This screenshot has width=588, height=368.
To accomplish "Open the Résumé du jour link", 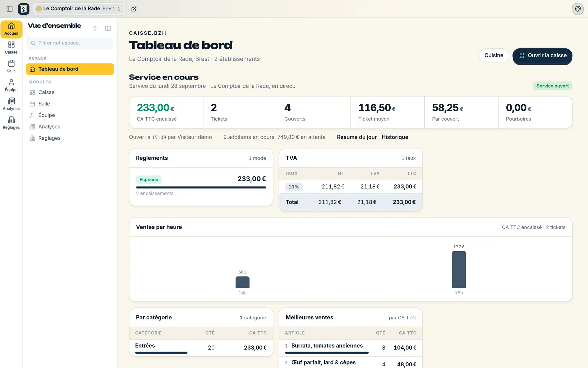I will tap(357, 137).
